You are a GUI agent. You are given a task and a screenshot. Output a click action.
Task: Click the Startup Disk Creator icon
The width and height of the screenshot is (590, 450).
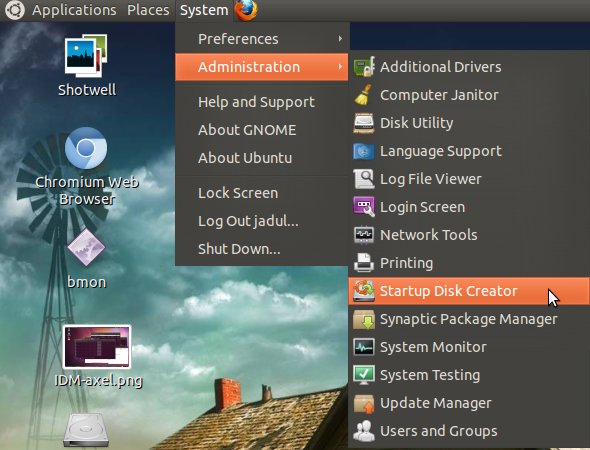[x=364, y=291]
